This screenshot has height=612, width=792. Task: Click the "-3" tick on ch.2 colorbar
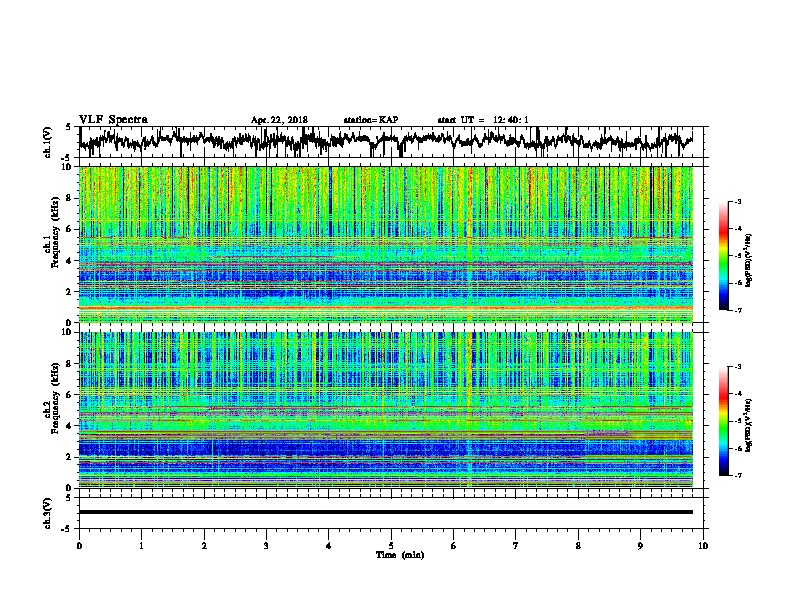coord(737,367)
